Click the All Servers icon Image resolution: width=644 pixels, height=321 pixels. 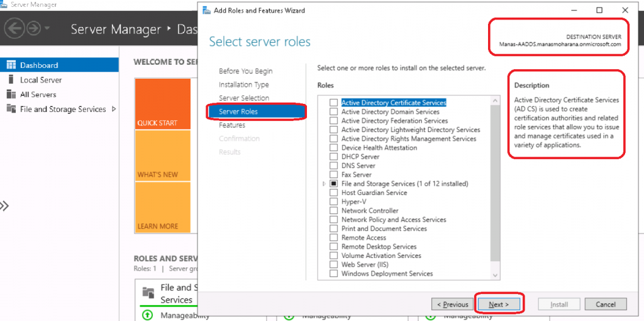point(11,94)
